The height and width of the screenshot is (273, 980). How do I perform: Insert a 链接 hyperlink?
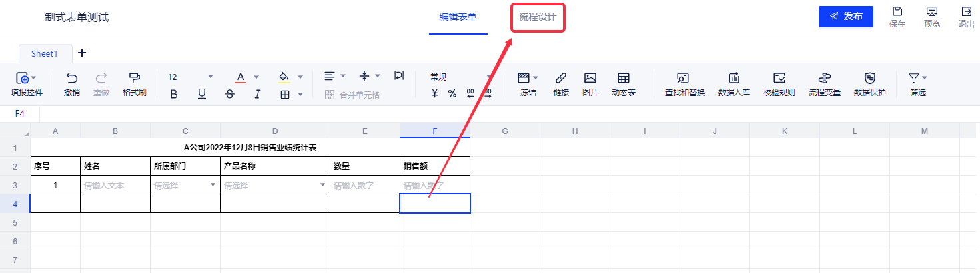(x=561, y=83)
